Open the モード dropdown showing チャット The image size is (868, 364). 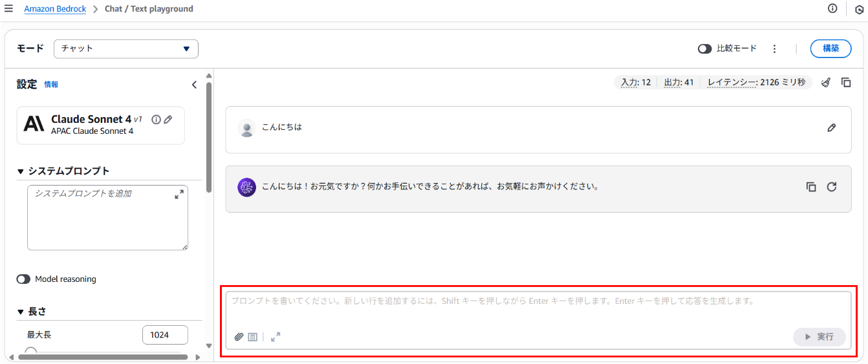point(126,48)
